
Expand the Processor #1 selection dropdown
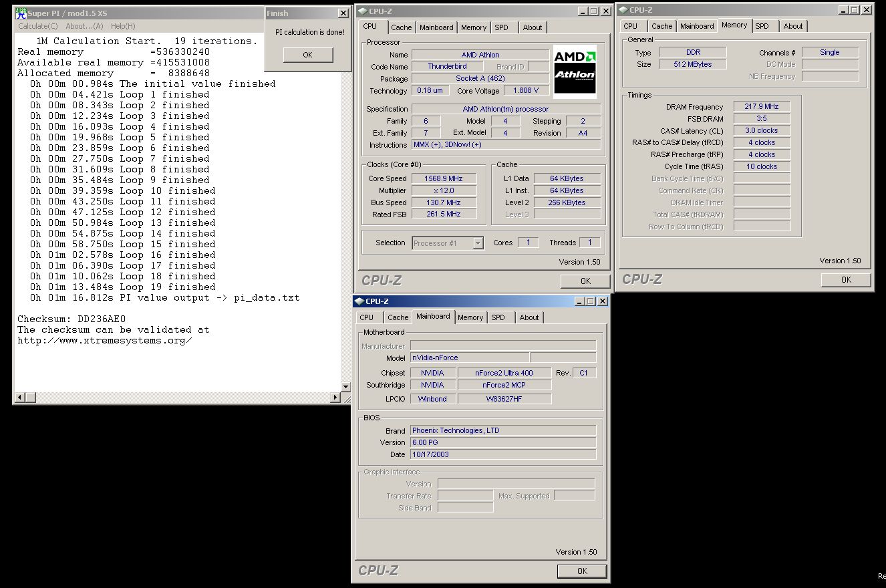click(478, 243)
